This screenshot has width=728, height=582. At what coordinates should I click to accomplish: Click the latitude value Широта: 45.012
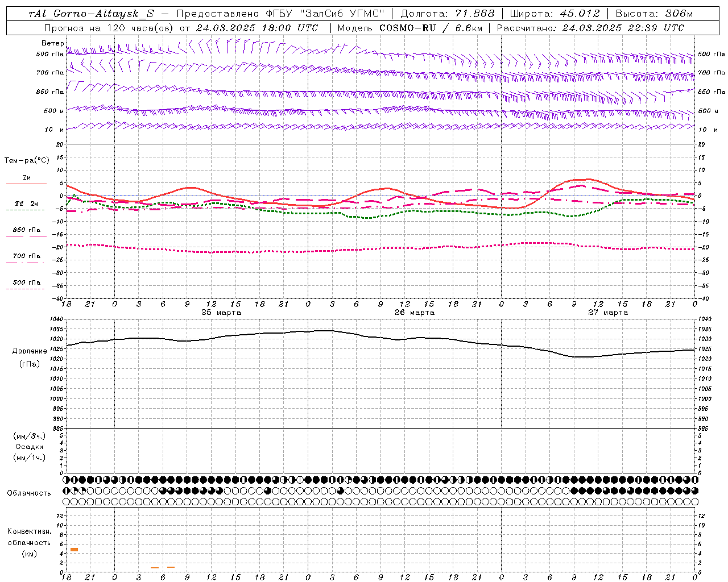coord(555,14)
